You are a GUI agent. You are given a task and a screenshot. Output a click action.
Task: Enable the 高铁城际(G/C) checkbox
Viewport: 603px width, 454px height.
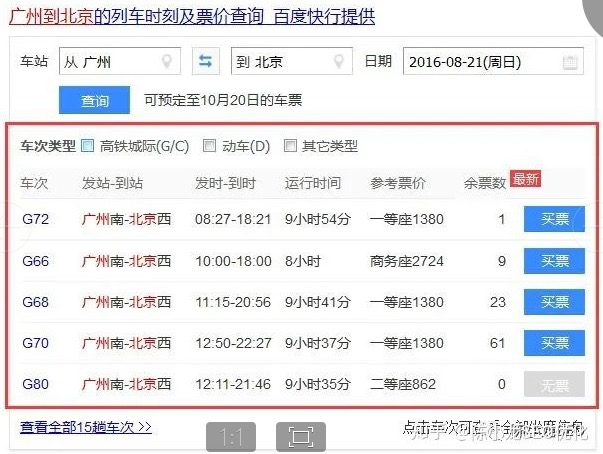click(88, 146)
